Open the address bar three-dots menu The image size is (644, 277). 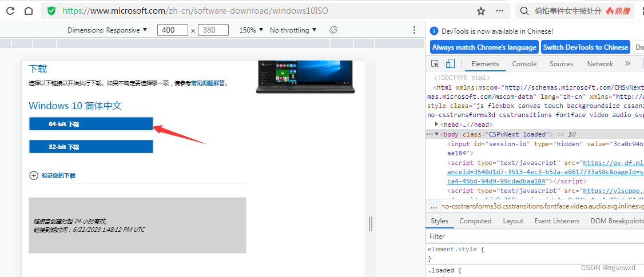click(499, 11)
